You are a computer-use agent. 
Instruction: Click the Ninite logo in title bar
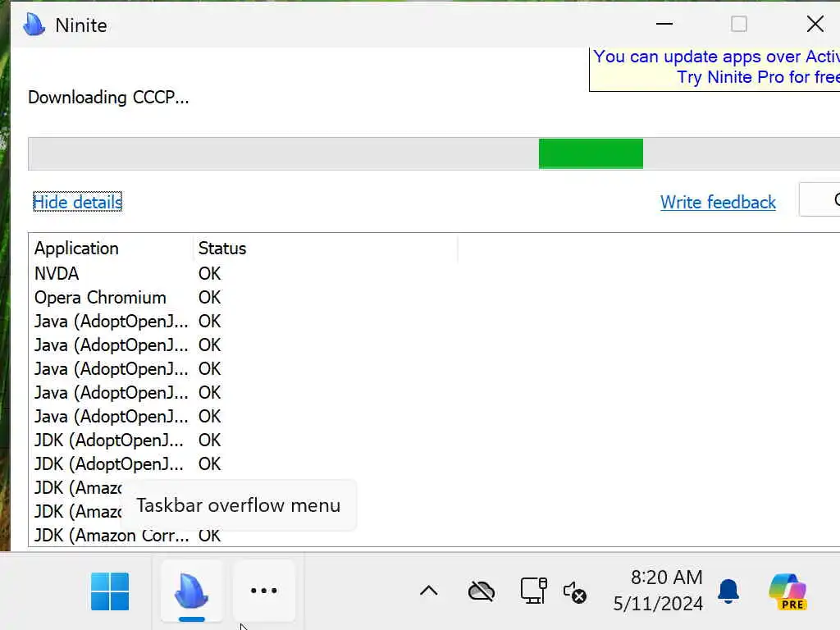[34, 25]
